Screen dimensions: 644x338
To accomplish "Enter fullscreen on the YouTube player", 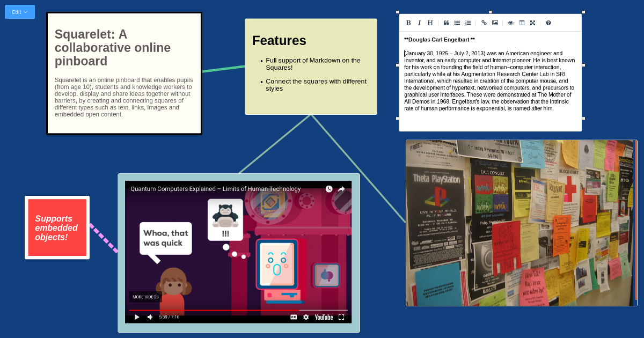I will point(341,317).
